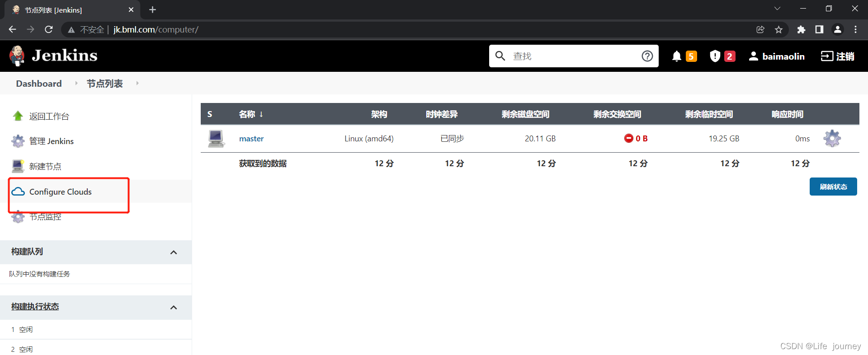
Task: Expand the 节点列表 breadcrumb arrow
Action: pos(137,83)
